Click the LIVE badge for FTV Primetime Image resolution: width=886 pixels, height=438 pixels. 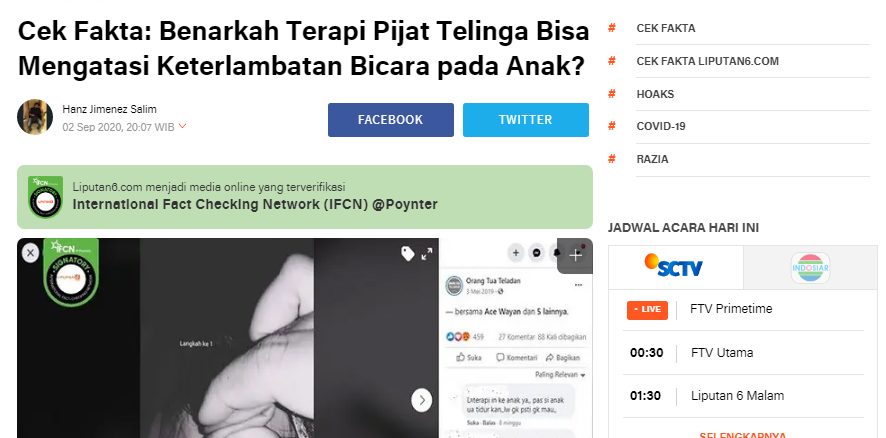(647, 310)
